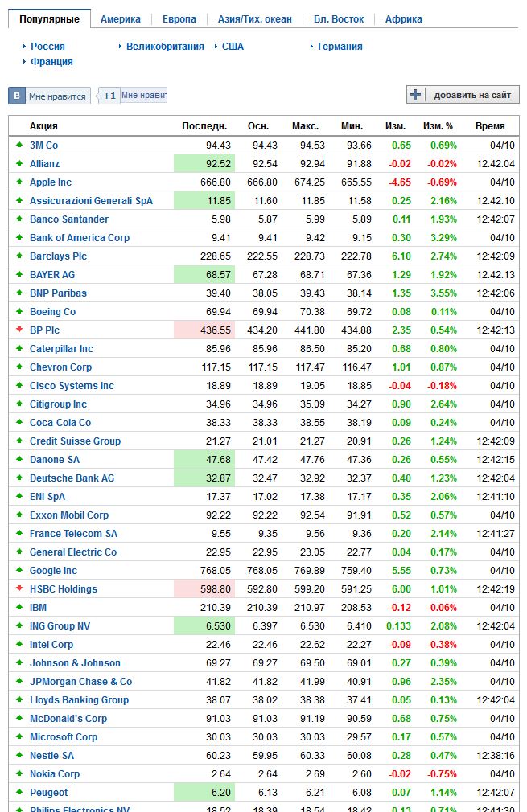Click the green up arrow beside 3M Co

[x=19, y=145]
